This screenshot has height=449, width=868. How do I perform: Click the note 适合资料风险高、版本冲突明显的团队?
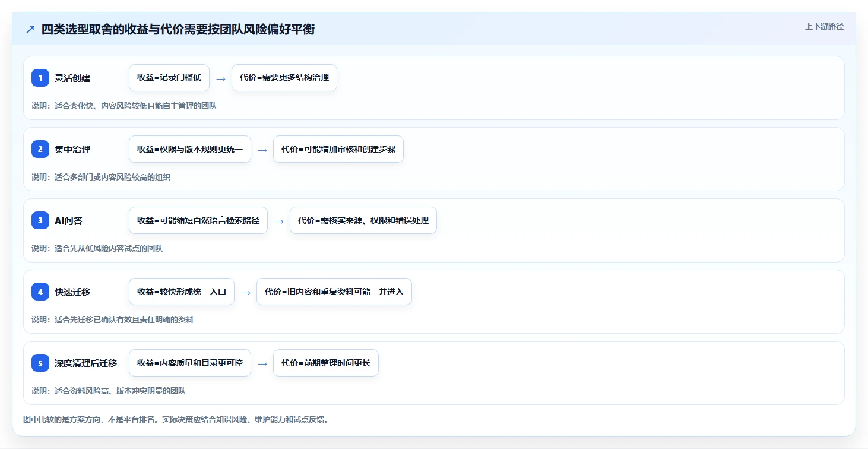point(109,391)
